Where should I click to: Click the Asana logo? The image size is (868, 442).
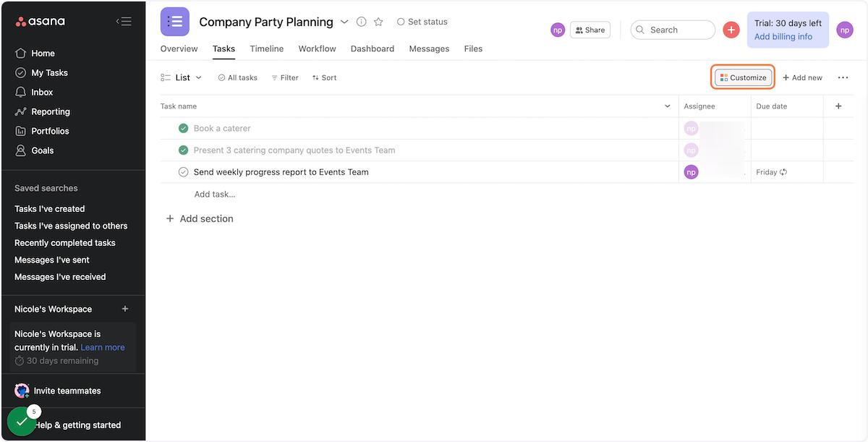pos(41,22)
